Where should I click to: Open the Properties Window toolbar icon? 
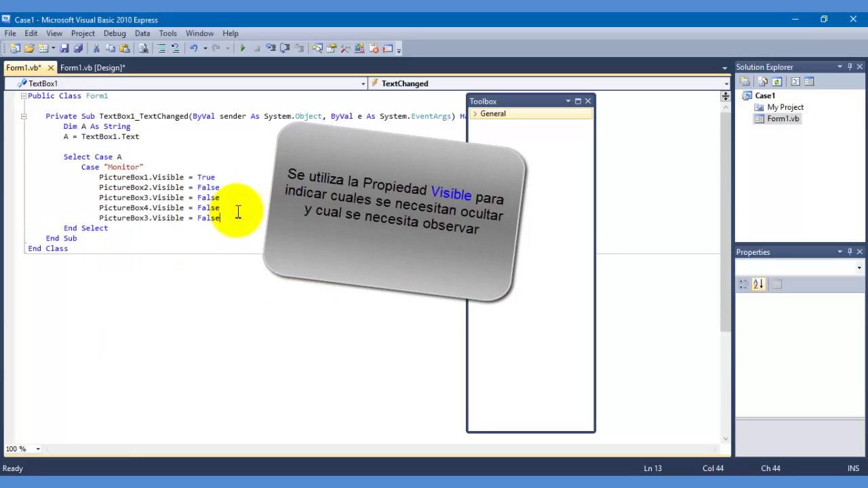(x=331, y=49)
